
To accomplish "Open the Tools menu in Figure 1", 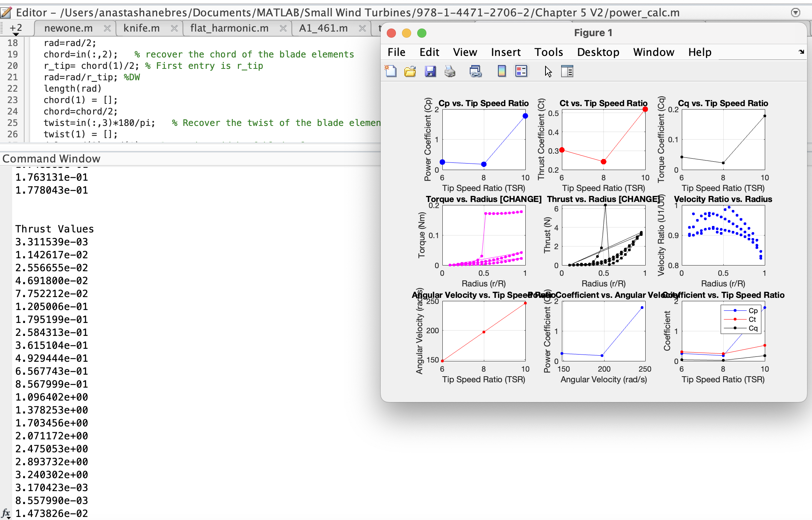I will pyautogui.click(x=548, y=52).
